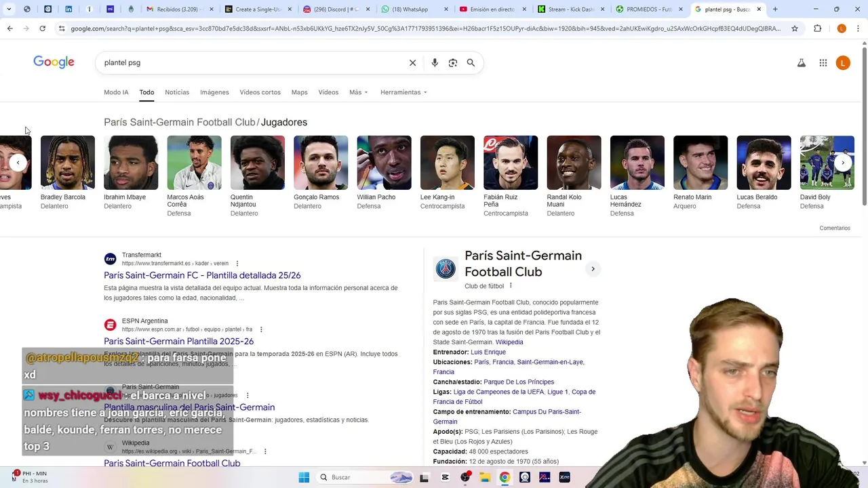Screen dimensions: 868x488
Task: Open a new browser tab
Action: point(775,9)
